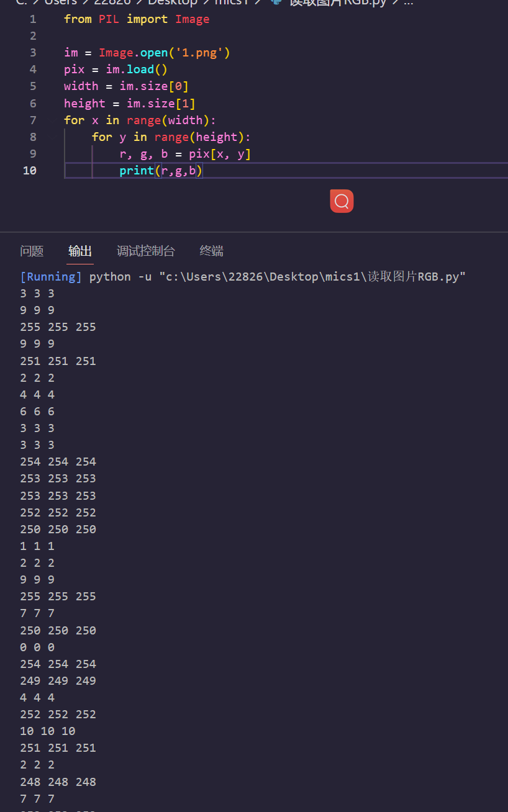The width and height of the screenshot is (508, 812).
Task: Open the 问题 panel tab
Action: click(32, 251)
